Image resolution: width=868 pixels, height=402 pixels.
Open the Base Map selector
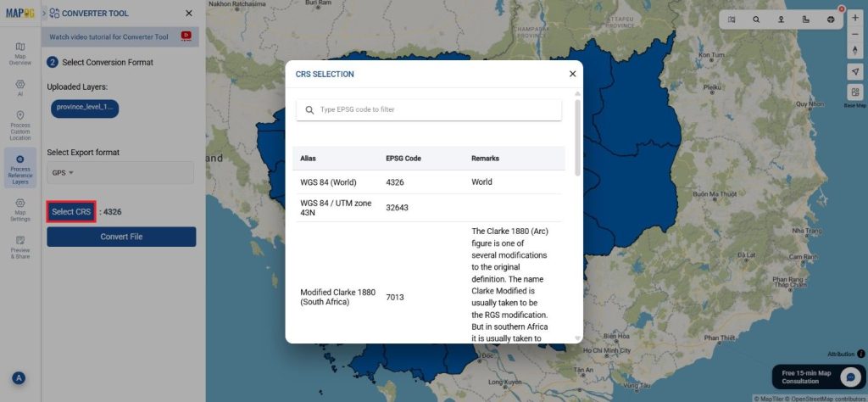tap(855, 92)
